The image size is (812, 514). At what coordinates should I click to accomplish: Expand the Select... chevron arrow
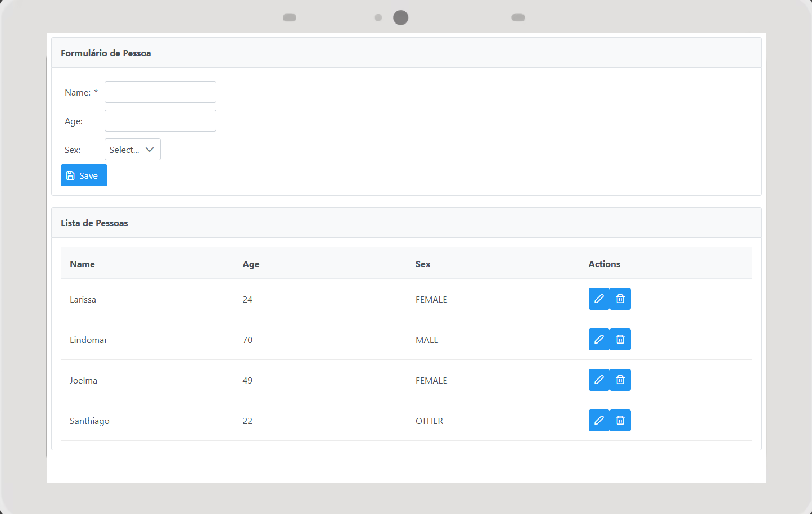tap(150, 150)
